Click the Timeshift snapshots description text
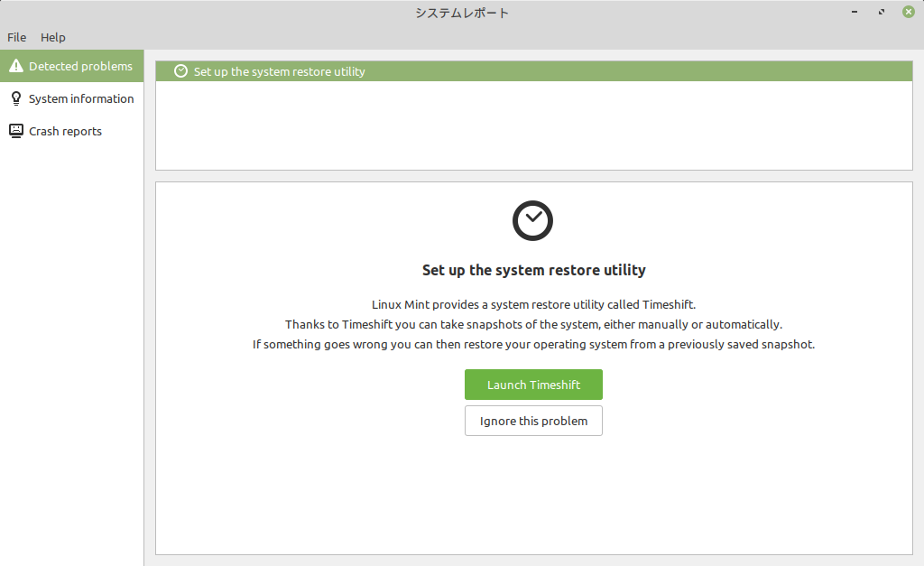Viewport: 924px width, 566px height. (533, 324)
